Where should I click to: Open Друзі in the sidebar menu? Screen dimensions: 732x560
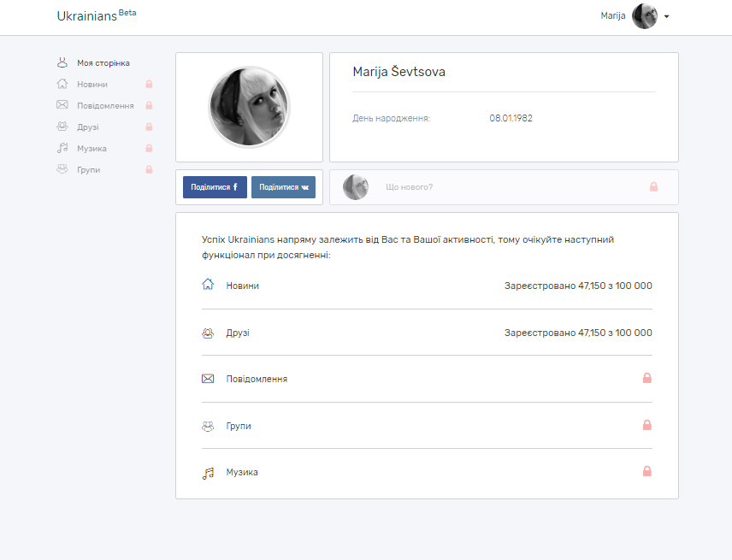coord(88,127)
